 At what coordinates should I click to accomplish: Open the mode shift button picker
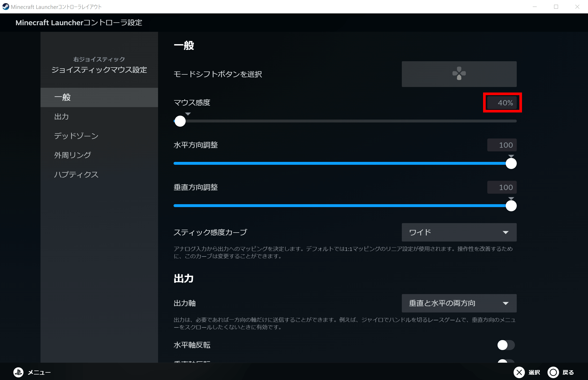click(459, 74)
